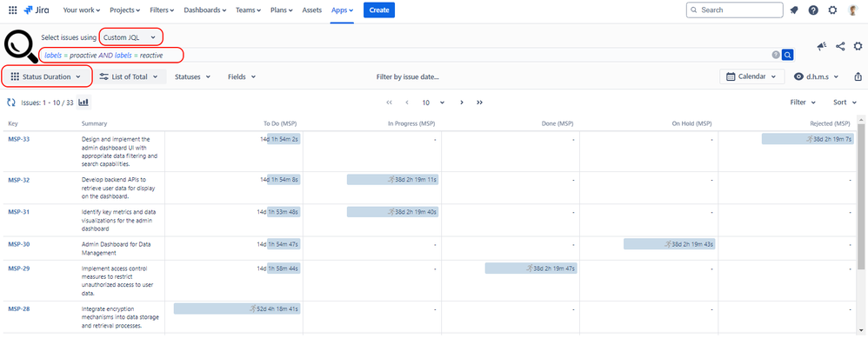Open issue MSP-30
The height and width of the screenshot is (338, 868).
click(x=19, y=244)
